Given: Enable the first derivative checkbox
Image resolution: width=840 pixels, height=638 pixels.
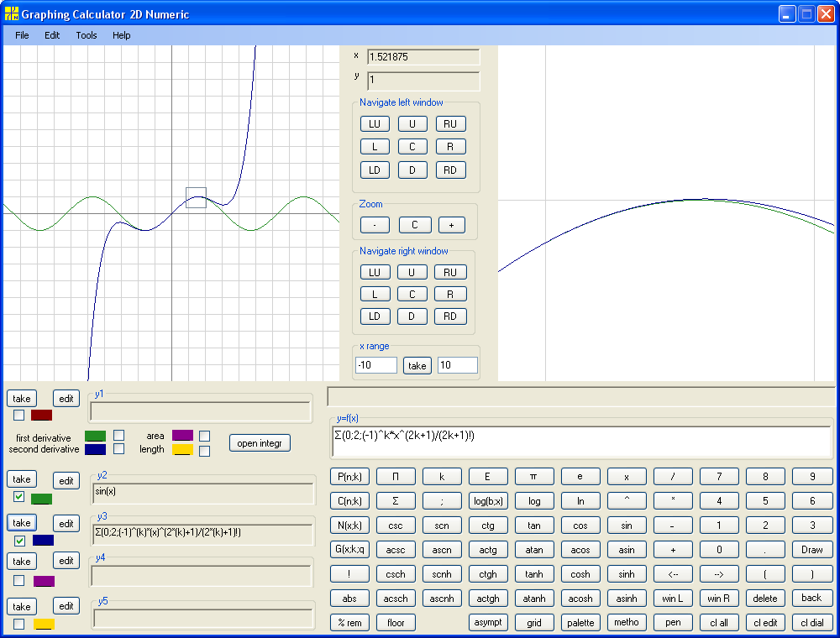Looking at the screenshot, I should tap(119, 435).
